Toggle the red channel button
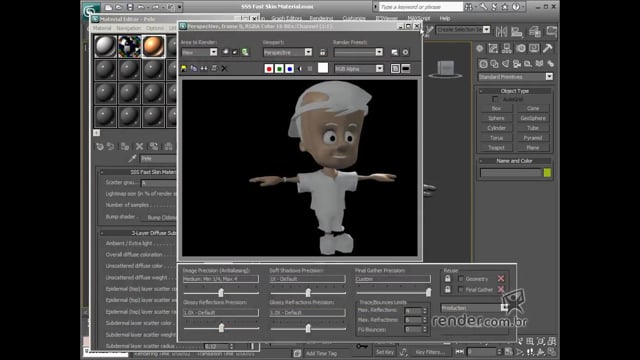The width and height of the screenshot is (640, 360). point(269,69)
